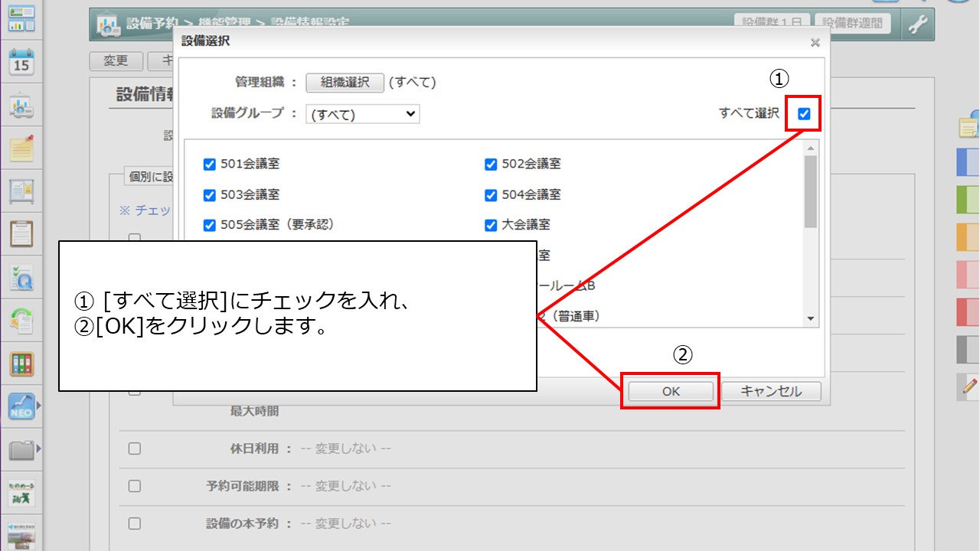Click the three binders icon in sidebar
The width and height of the screenshot is (980, 551).
21,364
